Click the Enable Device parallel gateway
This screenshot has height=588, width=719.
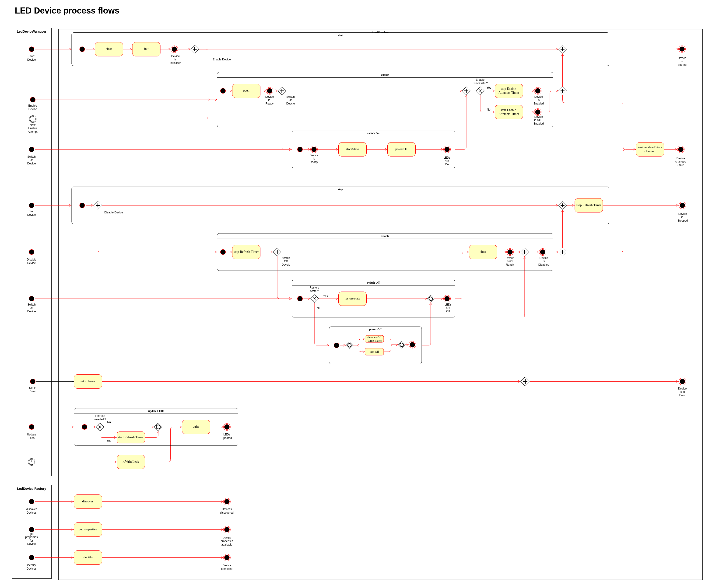click(194, 49)
